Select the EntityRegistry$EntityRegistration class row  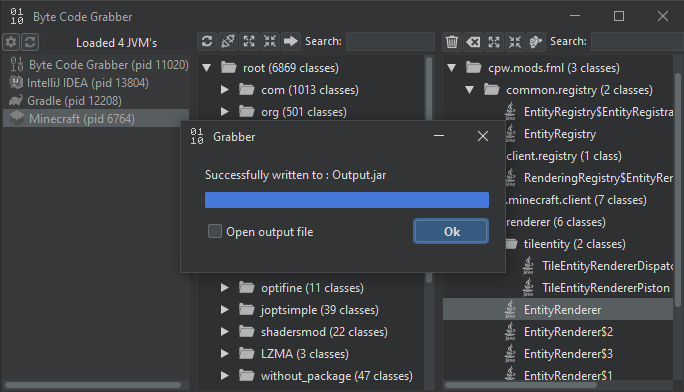coord(598,112)
